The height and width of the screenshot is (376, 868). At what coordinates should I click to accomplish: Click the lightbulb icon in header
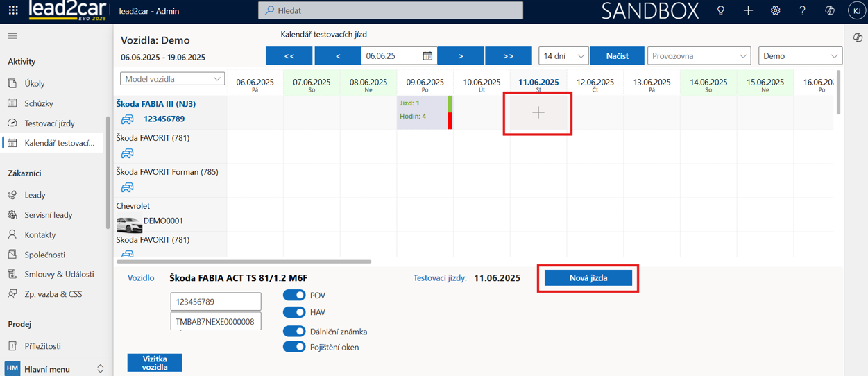[721, 11]
